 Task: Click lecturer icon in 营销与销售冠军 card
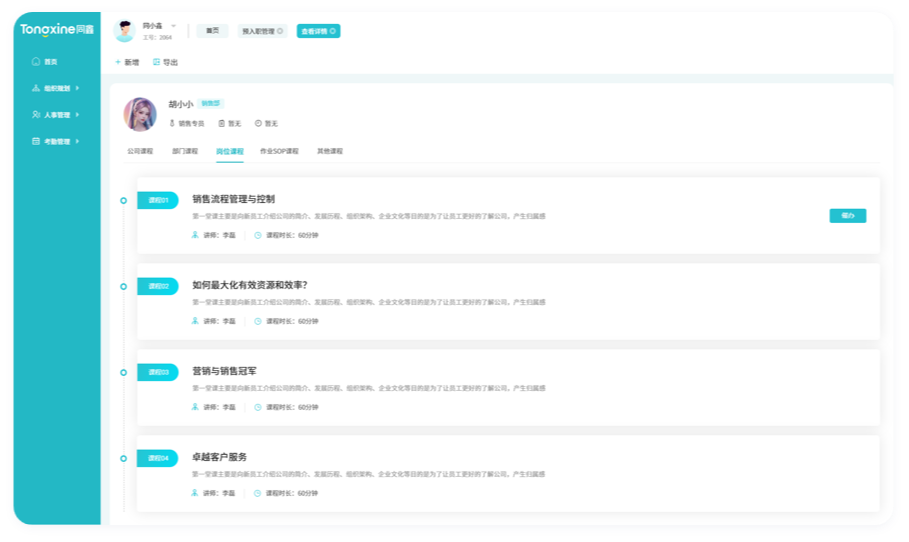click(x=195, y=407)
